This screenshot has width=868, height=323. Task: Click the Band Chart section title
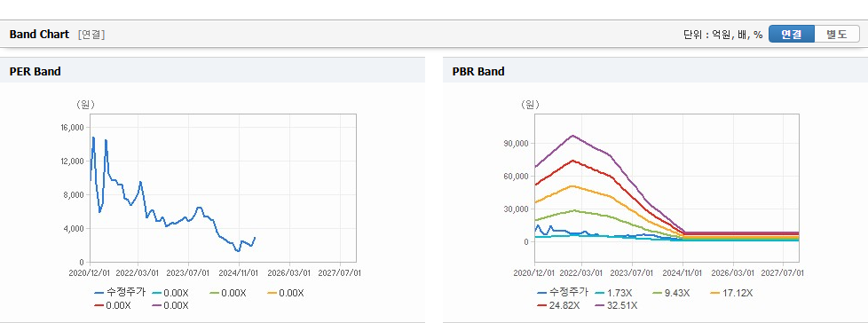(39, 35)
